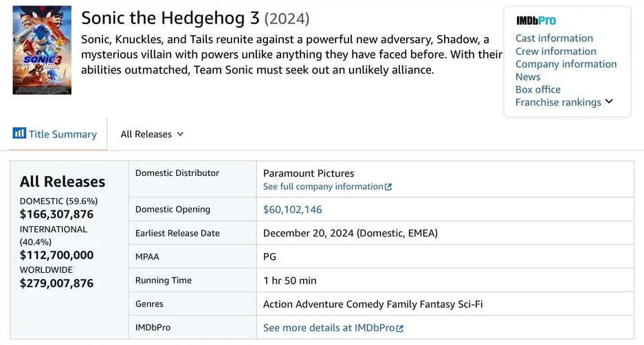644x345 pixels.
Task: Switch to the Title Summary tab
Action: pyautogui.click(x=62, y=134)
